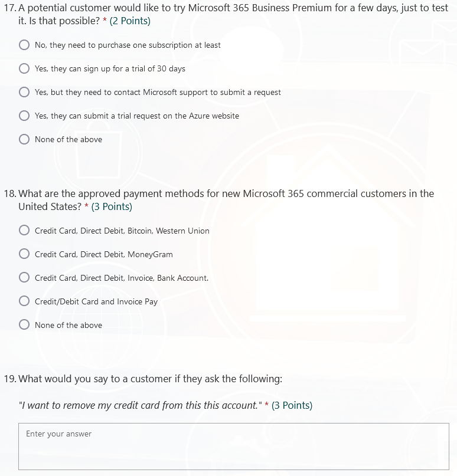Select "Credit Card, Direct Debit, MoneyGram"

pos(24,254)
